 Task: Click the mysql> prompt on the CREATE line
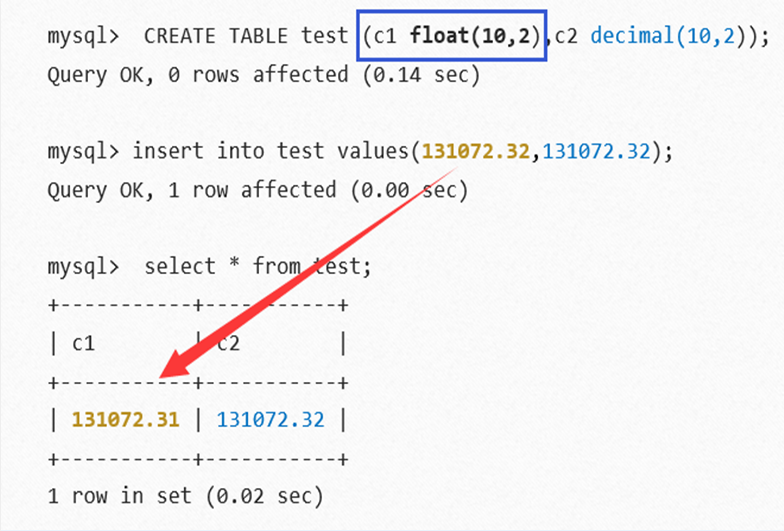pyautogui.click(x=83, y=37)
